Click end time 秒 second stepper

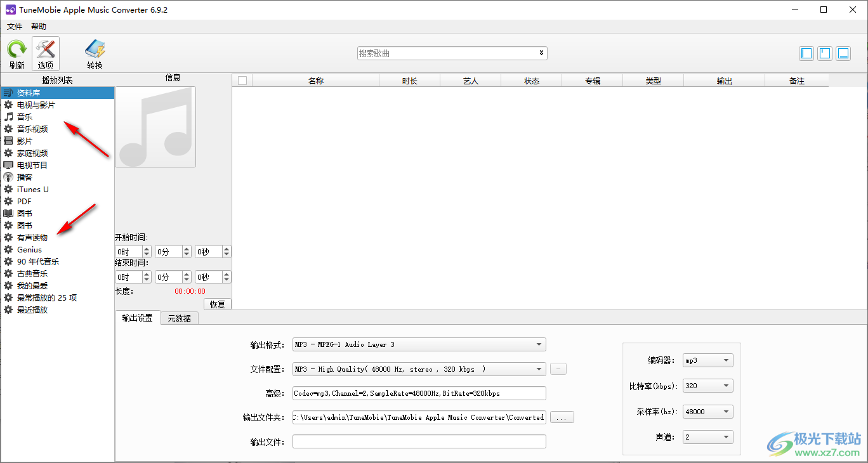[227, 277]
